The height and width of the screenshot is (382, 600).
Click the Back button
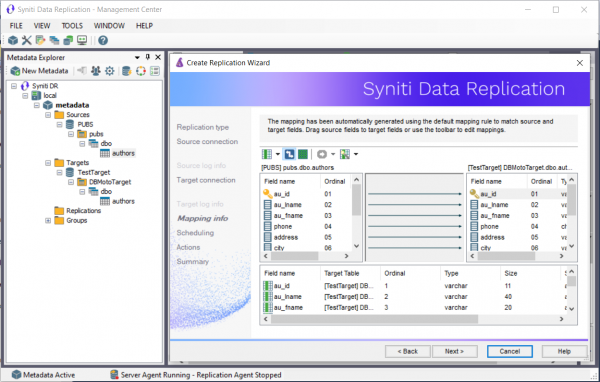[408, 351]
